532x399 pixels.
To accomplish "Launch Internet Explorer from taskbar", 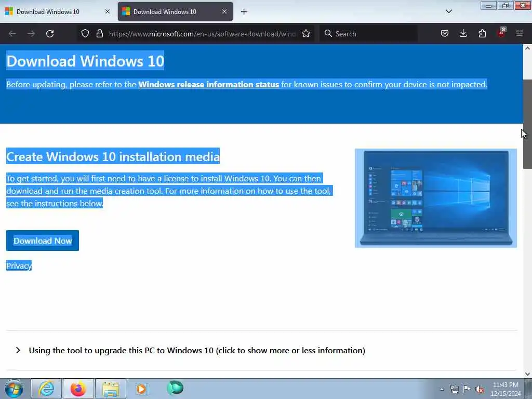I will [x=46, y=389].
